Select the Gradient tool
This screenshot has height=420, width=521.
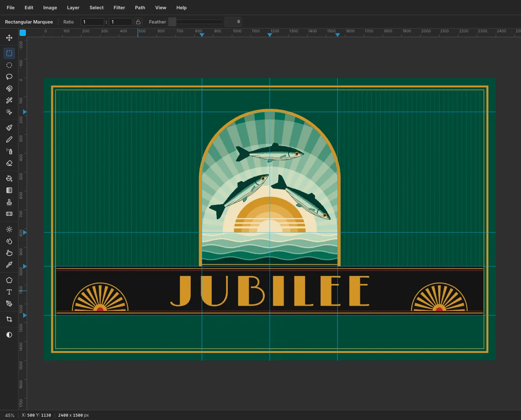point(9,190)
